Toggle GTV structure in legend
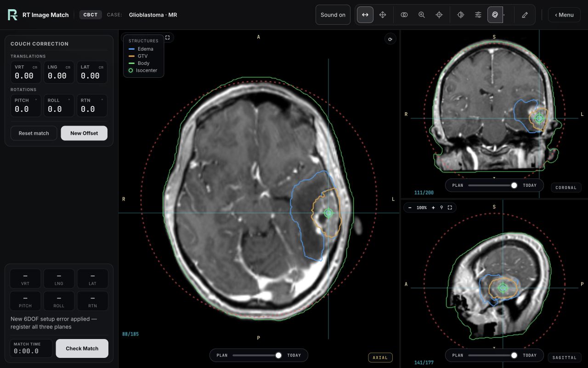Screen dimensions: 588x368 tap(138, 56)
